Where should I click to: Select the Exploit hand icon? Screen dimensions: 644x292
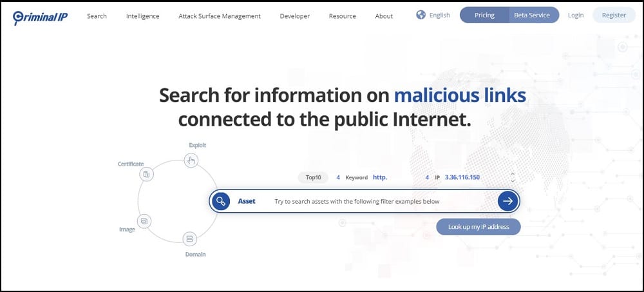191,160
